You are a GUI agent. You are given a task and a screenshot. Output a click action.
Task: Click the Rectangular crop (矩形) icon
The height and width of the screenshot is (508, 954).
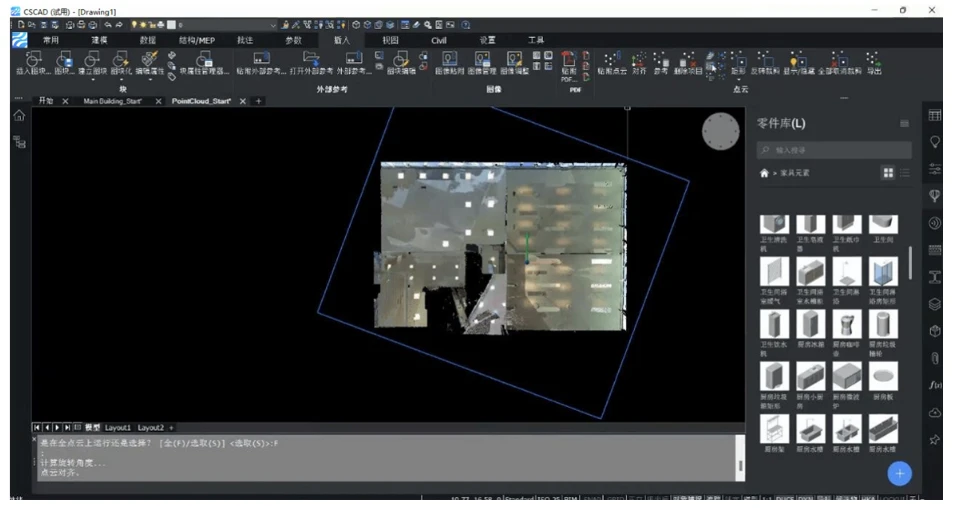pos(739,60)
